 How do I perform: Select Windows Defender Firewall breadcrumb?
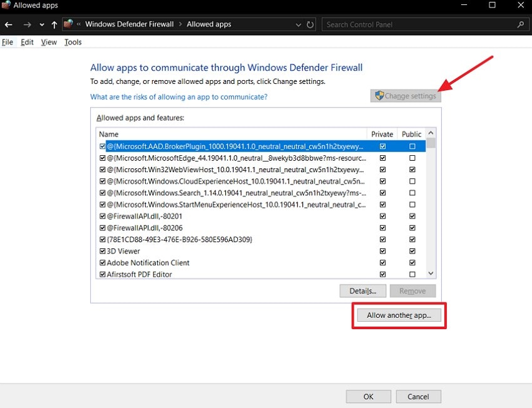[x=130, y=24]
